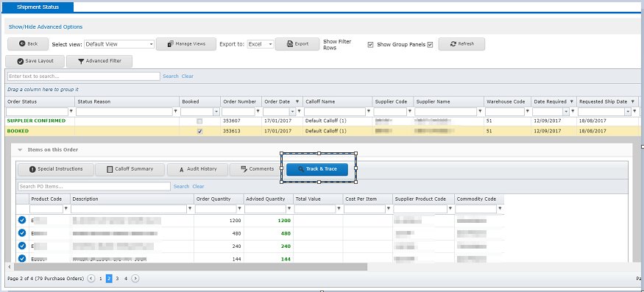Click Clear link next to PO Items search

point(199,186)
